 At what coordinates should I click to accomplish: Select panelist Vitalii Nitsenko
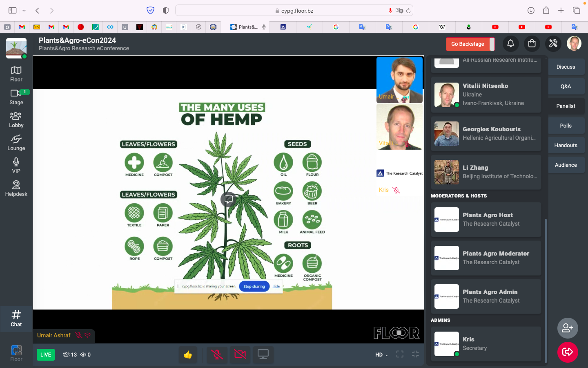tap(486, 94)
